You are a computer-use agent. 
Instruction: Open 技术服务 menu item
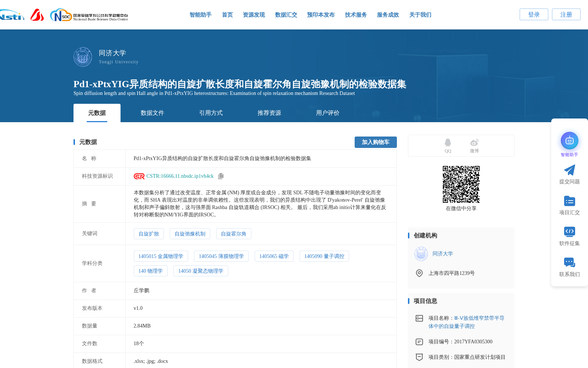(x=356, y=15)
